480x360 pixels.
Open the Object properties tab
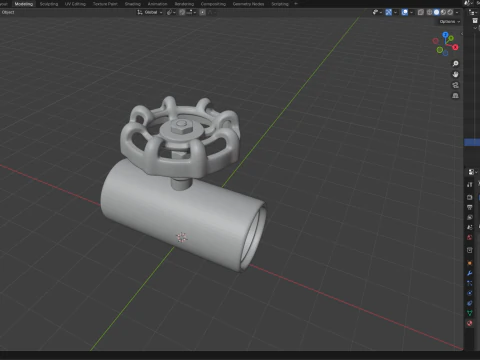(x=470, y=263)
